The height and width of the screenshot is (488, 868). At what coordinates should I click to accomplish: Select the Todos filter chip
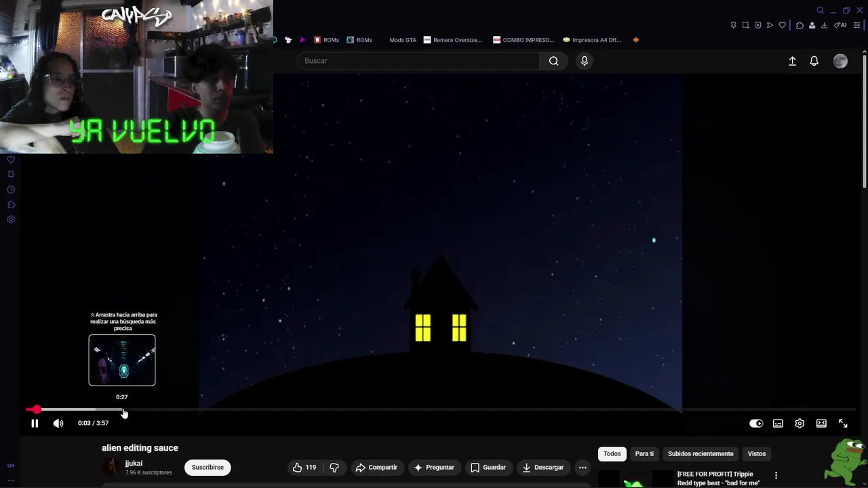click(612, 453)
